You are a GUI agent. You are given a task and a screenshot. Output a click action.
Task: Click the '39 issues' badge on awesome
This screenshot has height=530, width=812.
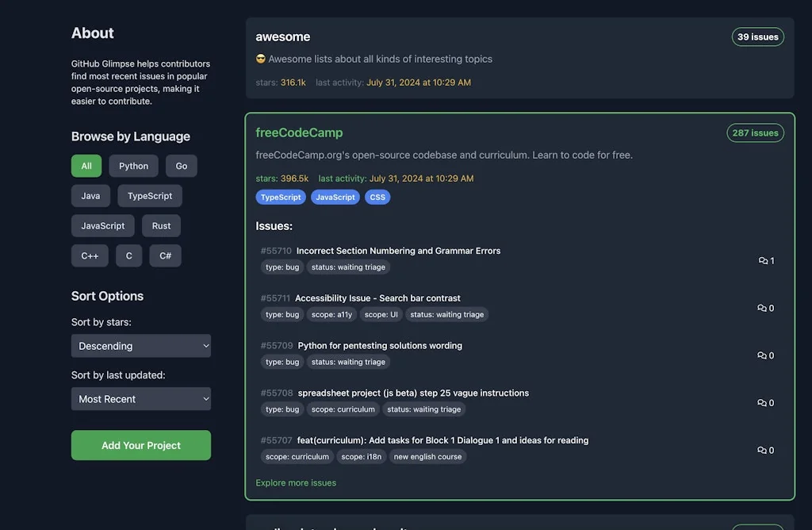click(x=757, y=36)
